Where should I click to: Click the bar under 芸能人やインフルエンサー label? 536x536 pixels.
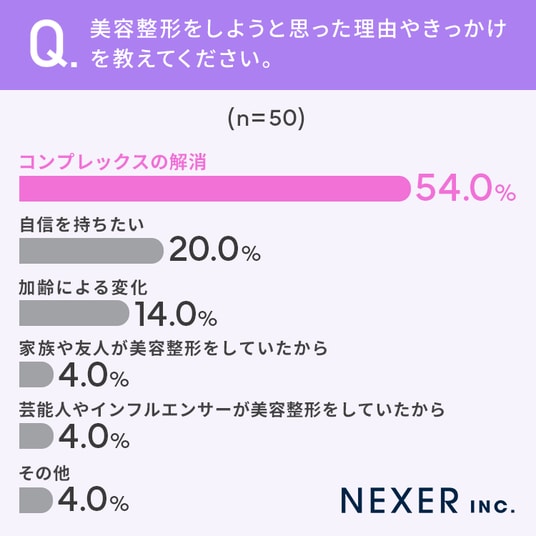pos(36,436)
